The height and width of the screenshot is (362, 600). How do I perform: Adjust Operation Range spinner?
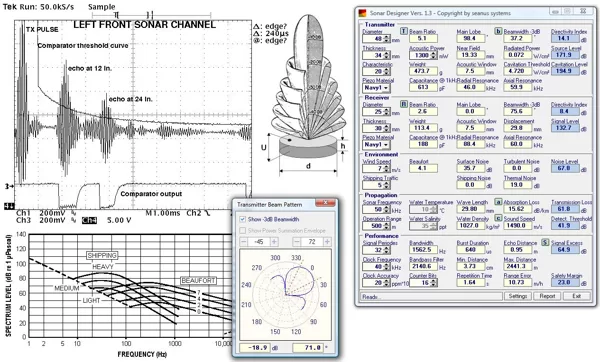[x=386, y=226]
